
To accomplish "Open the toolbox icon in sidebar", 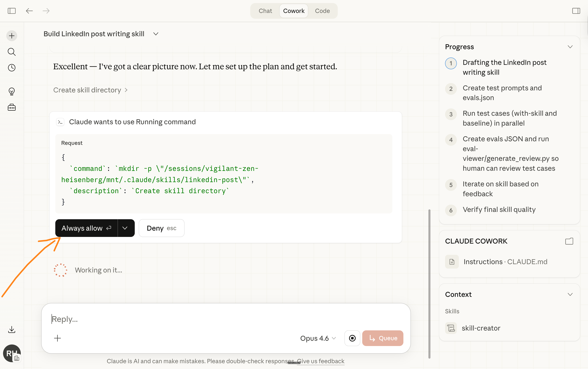I will 12,107.
